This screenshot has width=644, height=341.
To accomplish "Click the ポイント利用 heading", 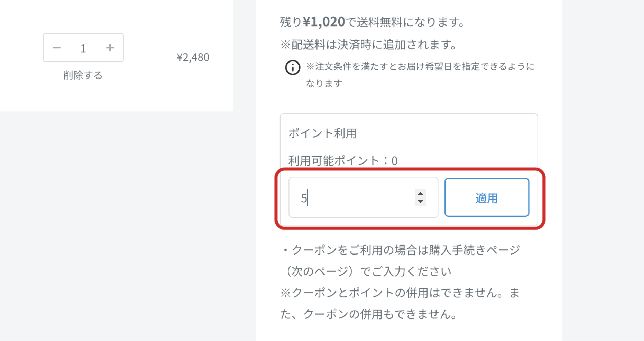I will pos(322,133).
